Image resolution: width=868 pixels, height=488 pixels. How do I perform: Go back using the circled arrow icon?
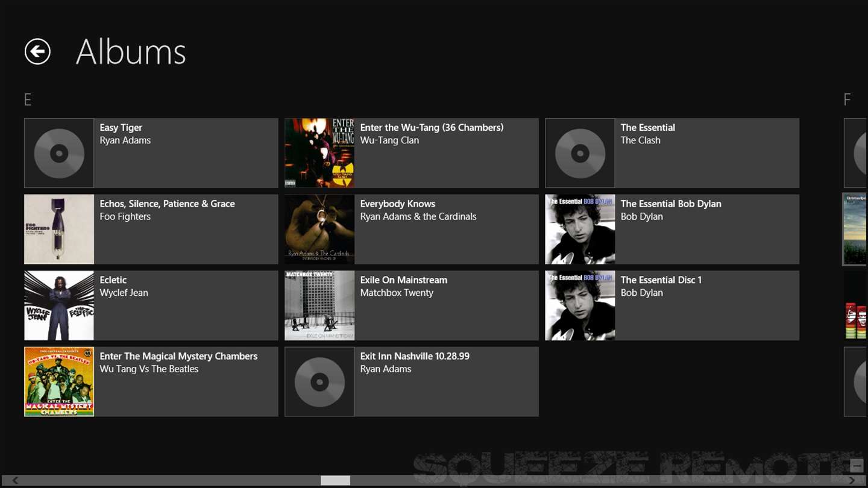pos(37,51)
